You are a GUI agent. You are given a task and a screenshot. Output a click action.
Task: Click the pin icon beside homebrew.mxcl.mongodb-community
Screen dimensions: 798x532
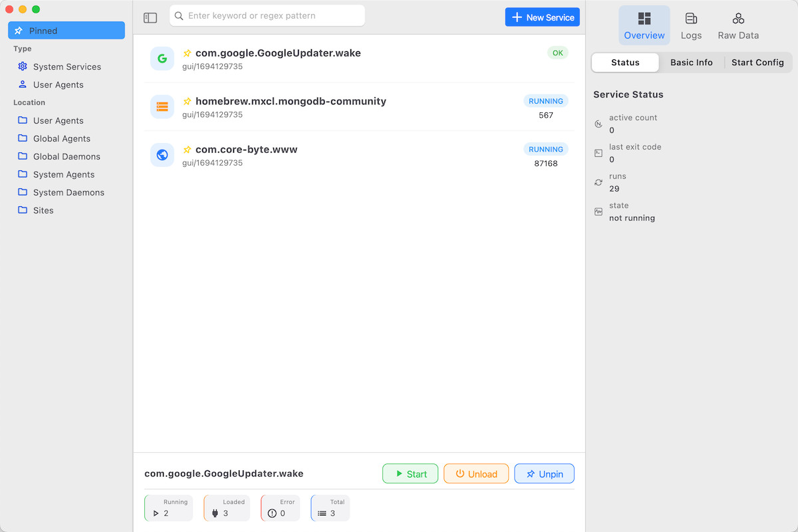[188, 102]
